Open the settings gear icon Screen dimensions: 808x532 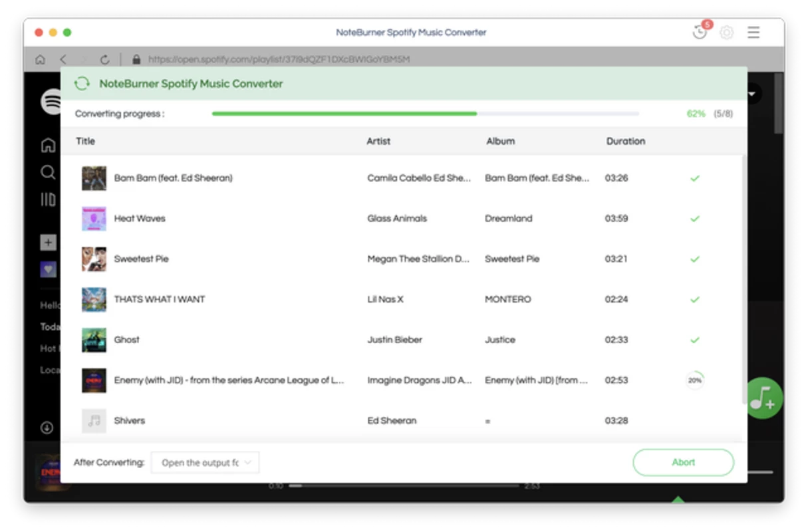point(727,33)
